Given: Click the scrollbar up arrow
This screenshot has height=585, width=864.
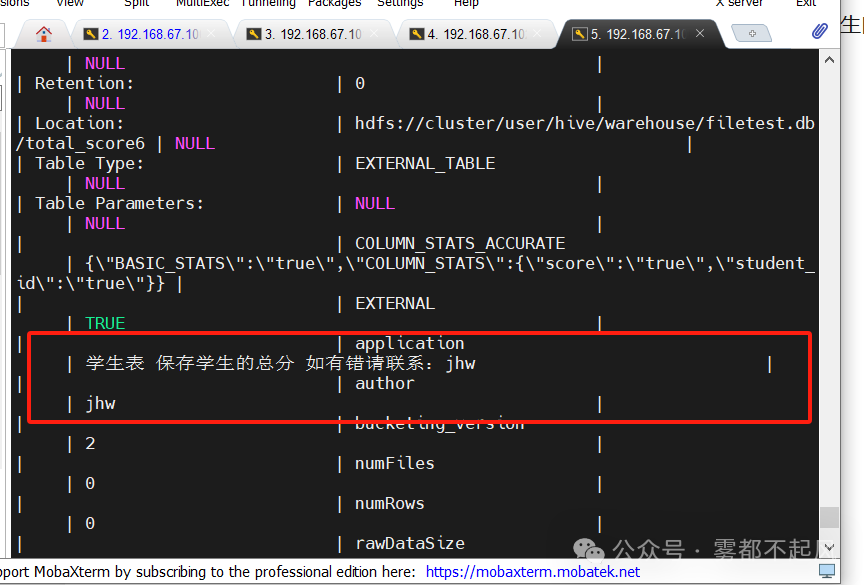Looking at the screenshot, I should (829, 58).
